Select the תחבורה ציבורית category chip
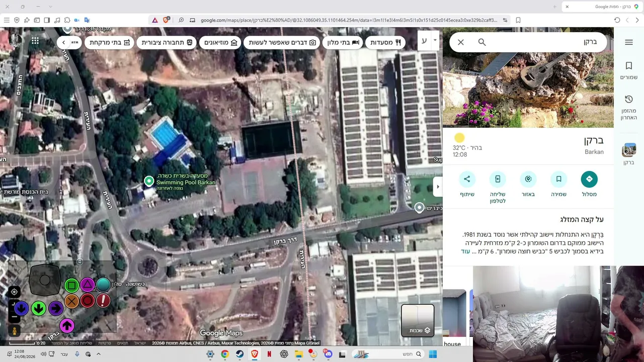Viewport: 644px width, 362px height. pos(168,42)
